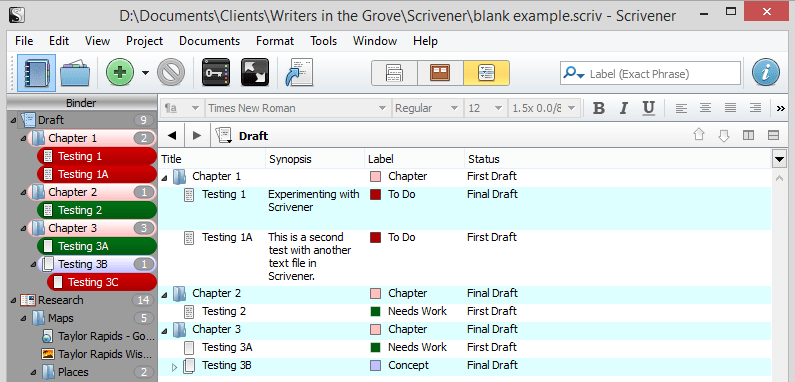Click green Needs Work swatch for Testing 2
The image size is (795, 382).
coord(376,311)
